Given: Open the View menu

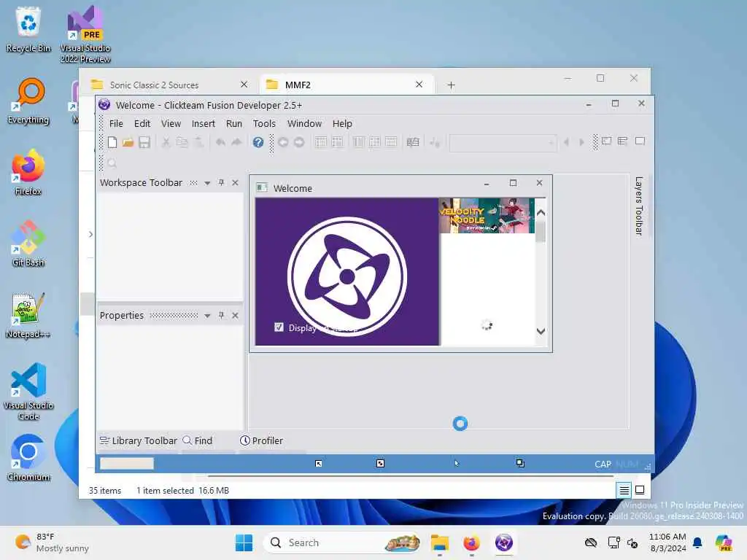Looking at the screenshot, I should point(171,123).
